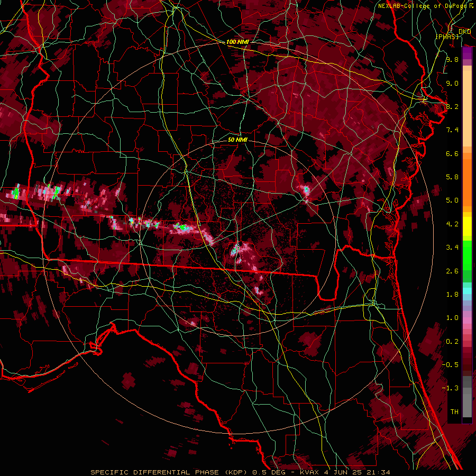Click the 50 NMI range ring label
This screenshot has width=476, height=476.
(x=237, y=140)
